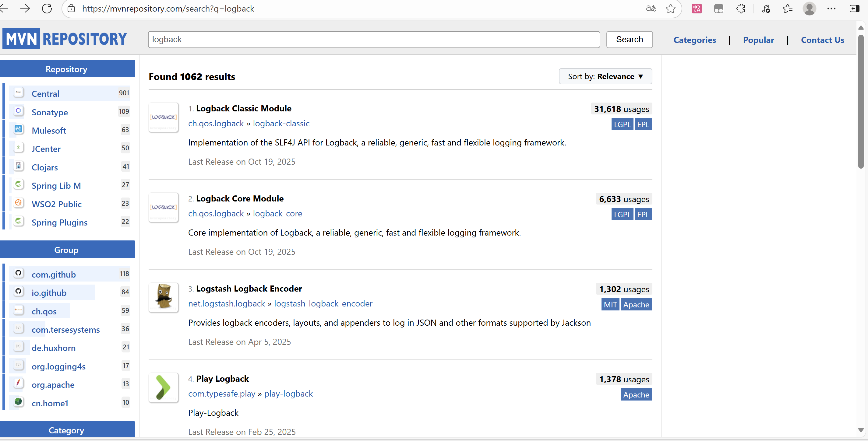Open the Categories nav item

click(694, 40)
